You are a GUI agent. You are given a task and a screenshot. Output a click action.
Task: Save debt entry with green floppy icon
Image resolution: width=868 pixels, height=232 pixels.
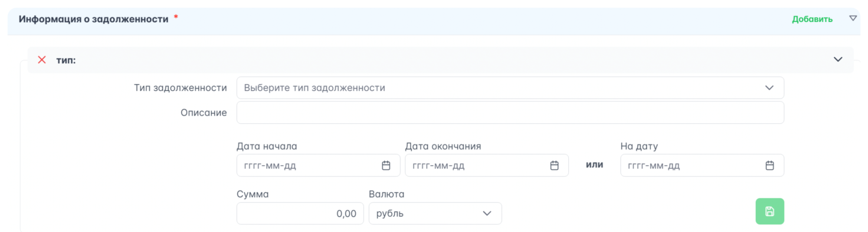pyautogui.click(x=769, y=212)
